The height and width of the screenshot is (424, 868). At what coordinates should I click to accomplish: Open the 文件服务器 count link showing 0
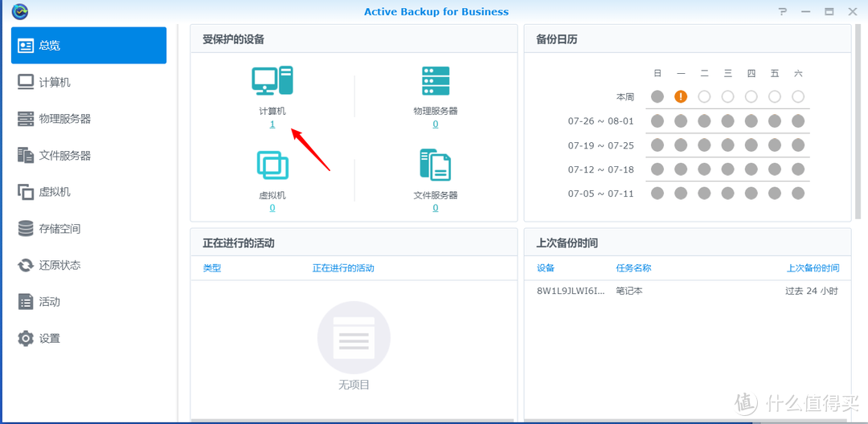click(x=436, y=209)
